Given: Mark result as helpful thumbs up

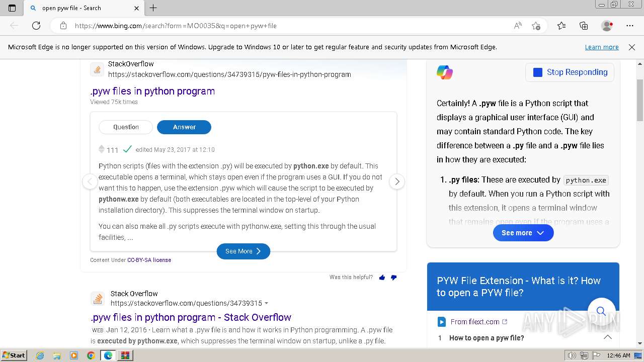Looking at the screenshot, I should 382,278.
